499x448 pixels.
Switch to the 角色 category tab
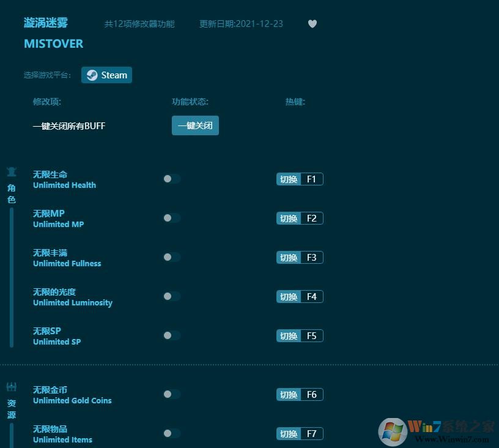11,193
